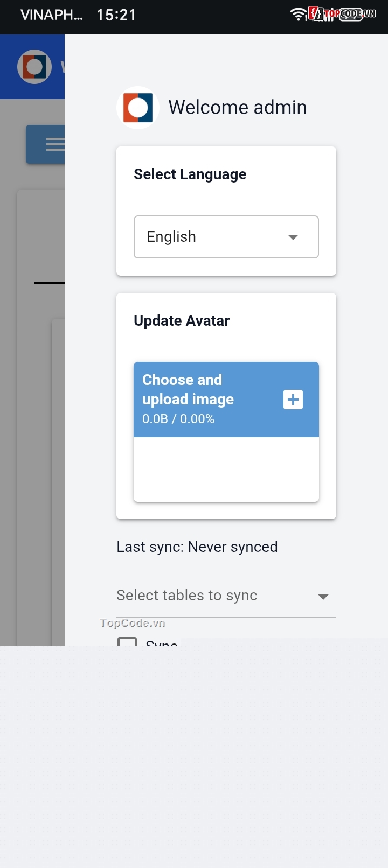Tap the Update Avatar heading

pyautogui.click(x=182, y=321)
